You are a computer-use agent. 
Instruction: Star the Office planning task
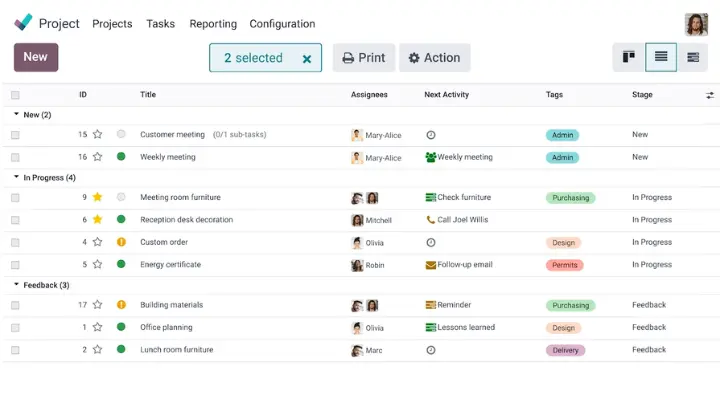97,327
